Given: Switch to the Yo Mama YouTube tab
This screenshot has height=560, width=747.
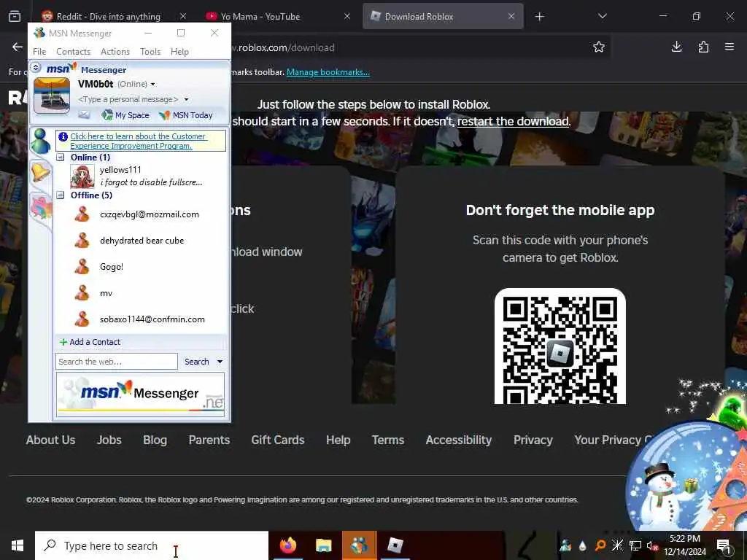Looking at the screenshot, I should tap(278, 16).
